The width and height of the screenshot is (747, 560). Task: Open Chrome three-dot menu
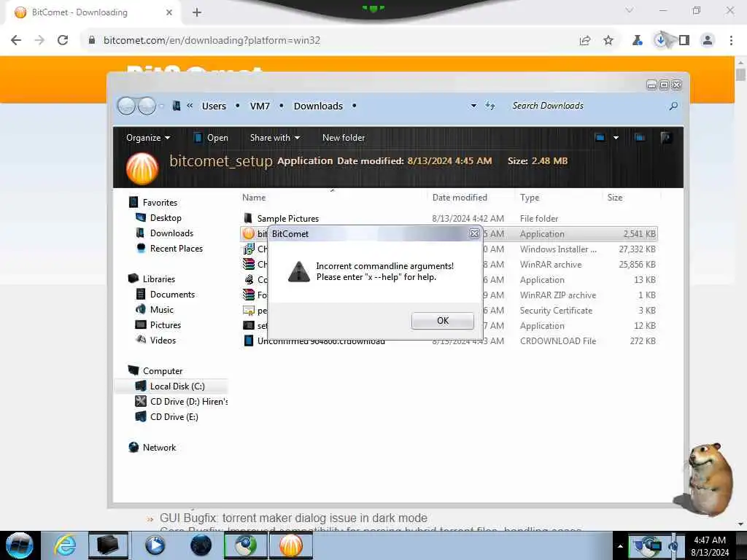coord(731,40)
